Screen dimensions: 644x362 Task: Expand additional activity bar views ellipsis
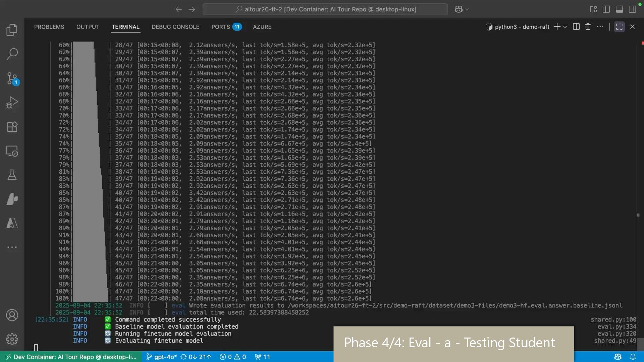(x=12, y=247)
